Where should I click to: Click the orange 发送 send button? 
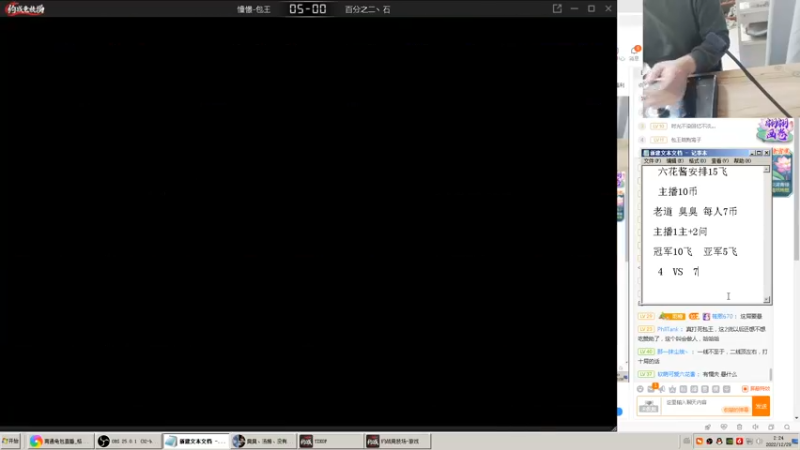pos(761,406)
